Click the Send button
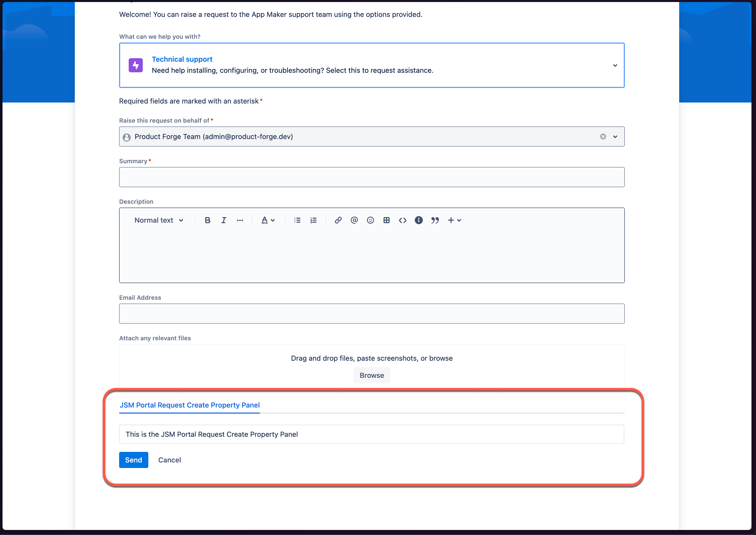 134,460
